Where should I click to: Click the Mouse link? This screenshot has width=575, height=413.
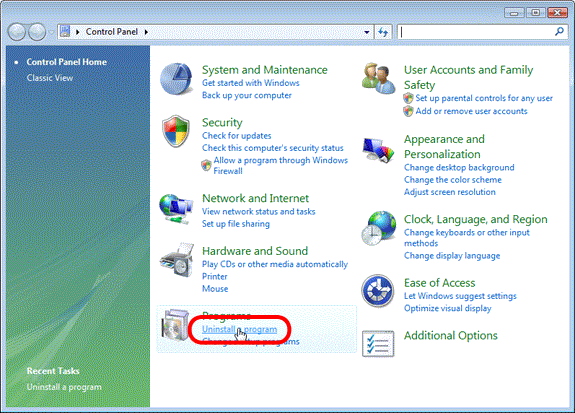coord(215,289)
